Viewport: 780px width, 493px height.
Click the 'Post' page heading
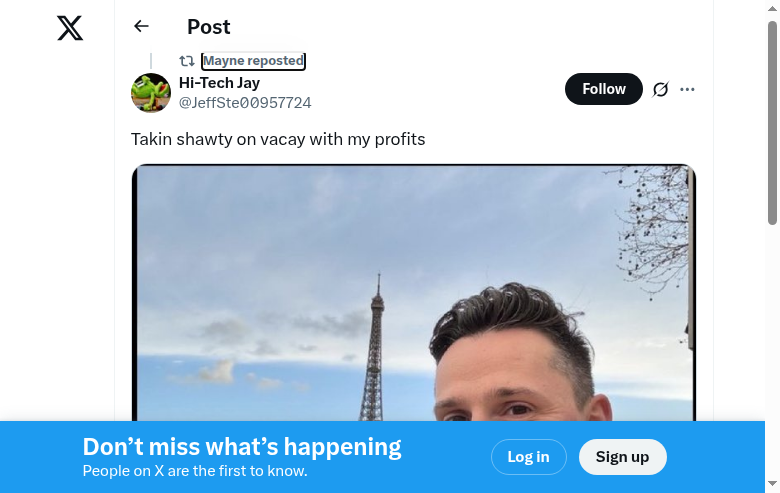click(209, 27)
